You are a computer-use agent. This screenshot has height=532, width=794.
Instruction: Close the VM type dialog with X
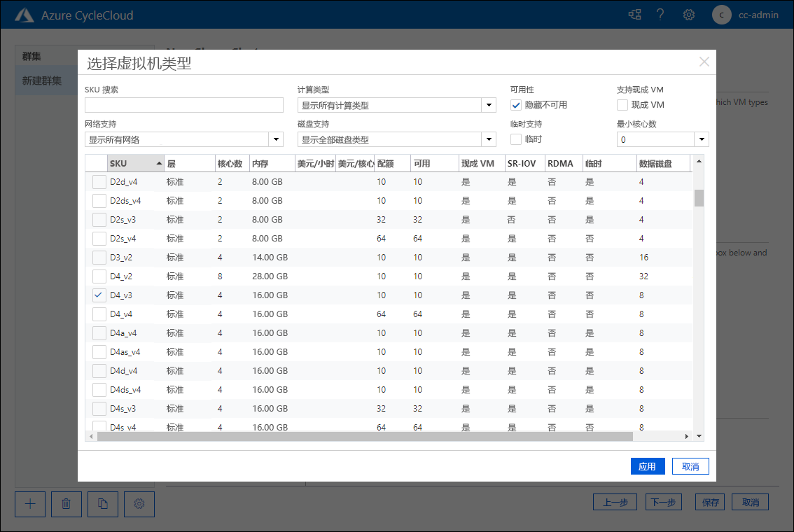pyautogui.click(x=704, y=62)
